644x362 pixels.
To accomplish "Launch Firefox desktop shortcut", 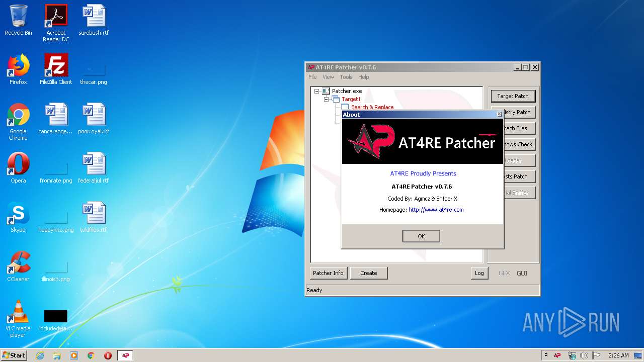I will point(18,69).
